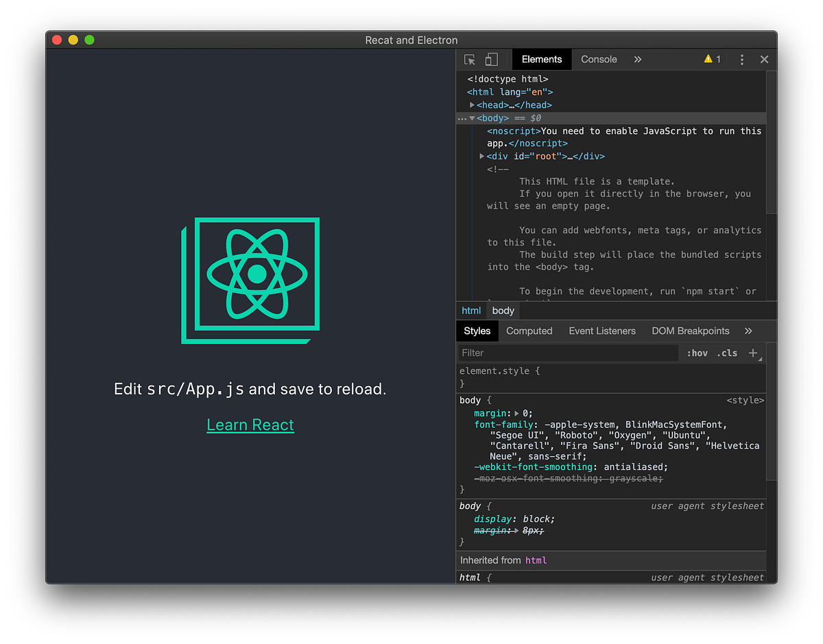Image resolution: width=823 pixels, height=644 pixels.
Task: Expand the div with id root
Action: pos(482,156)
